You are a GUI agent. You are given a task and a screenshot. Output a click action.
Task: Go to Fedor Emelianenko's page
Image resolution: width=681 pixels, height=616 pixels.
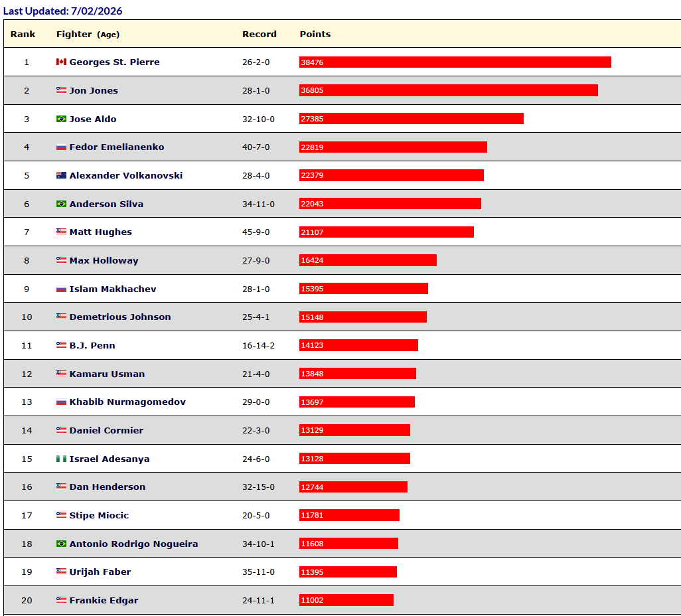[x=117, y=147]
